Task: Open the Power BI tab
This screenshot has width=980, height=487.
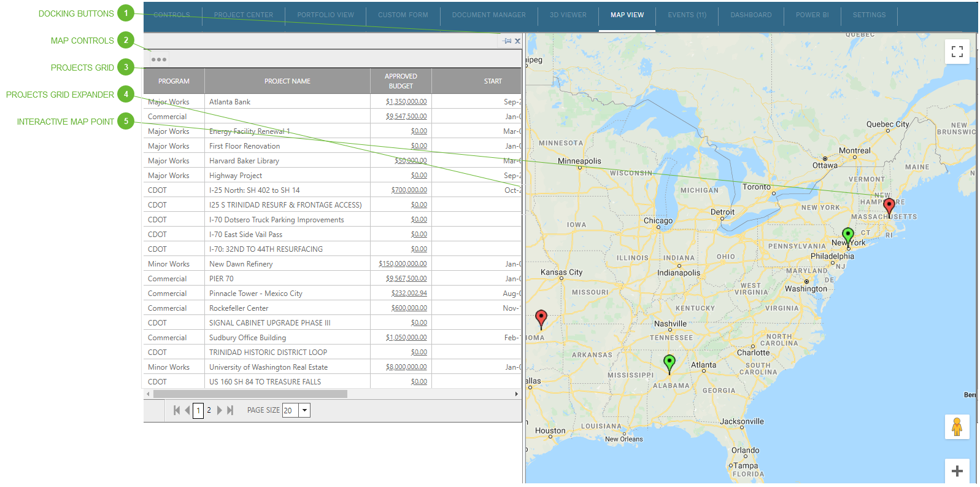Action: point(812,15)
